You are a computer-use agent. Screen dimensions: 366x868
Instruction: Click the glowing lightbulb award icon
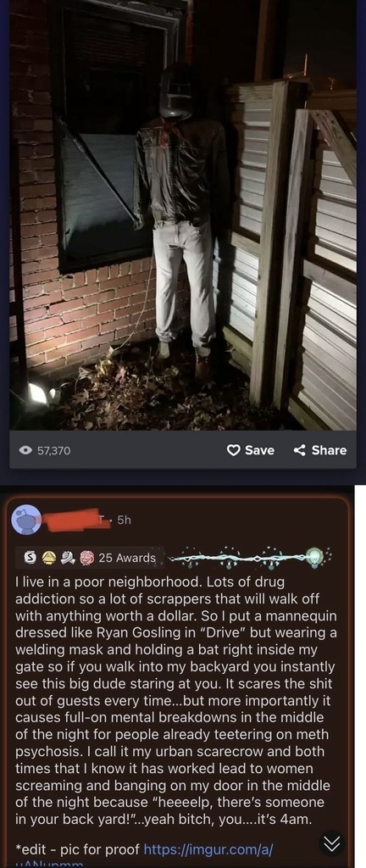tap(315, 555)
